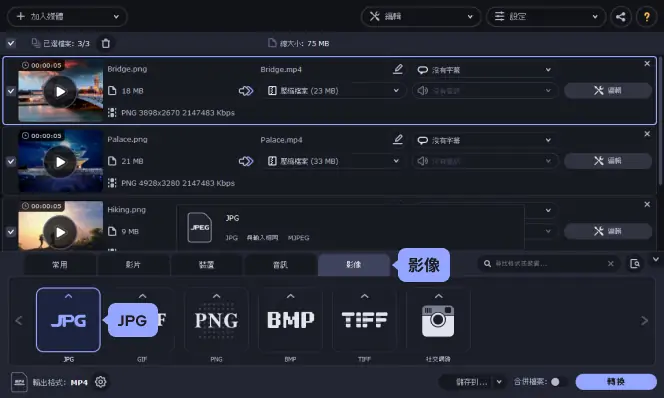Switch to the 裝置 tab
Image resolution: width=664 pixels, height=398 pixels.
click(207, 265)
